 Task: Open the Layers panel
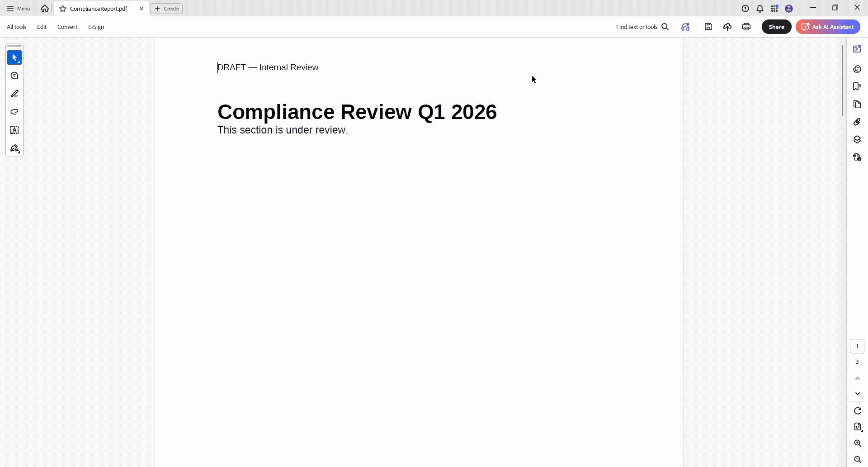(x=857, y=139)
